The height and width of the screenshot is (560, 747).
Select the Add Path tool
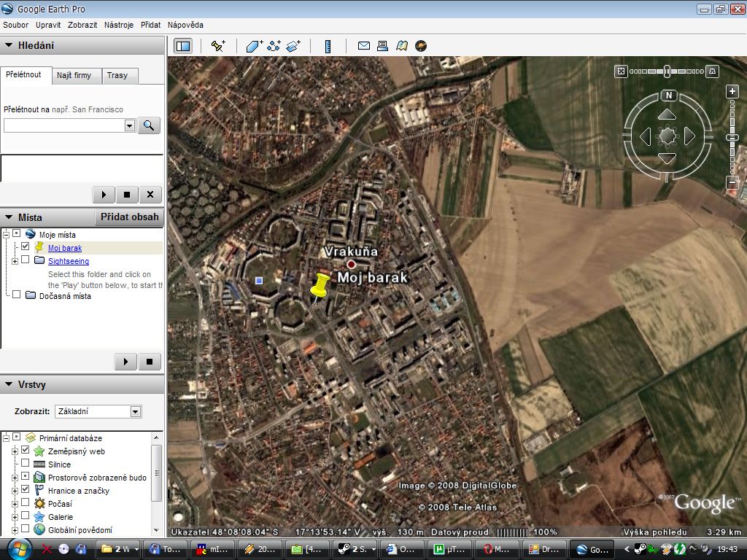tap(274, 46)
